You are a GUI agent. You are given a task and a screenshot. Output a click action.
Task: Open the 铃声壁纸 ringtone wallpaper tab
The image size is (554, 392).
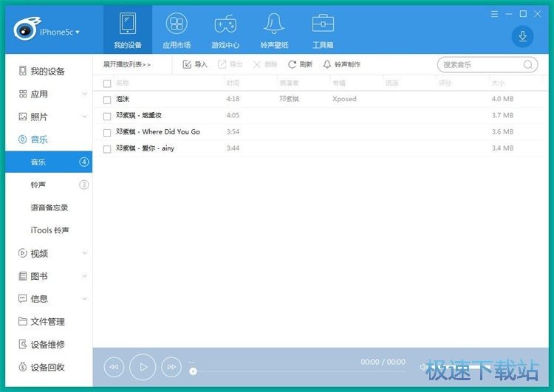pos(274,30)
